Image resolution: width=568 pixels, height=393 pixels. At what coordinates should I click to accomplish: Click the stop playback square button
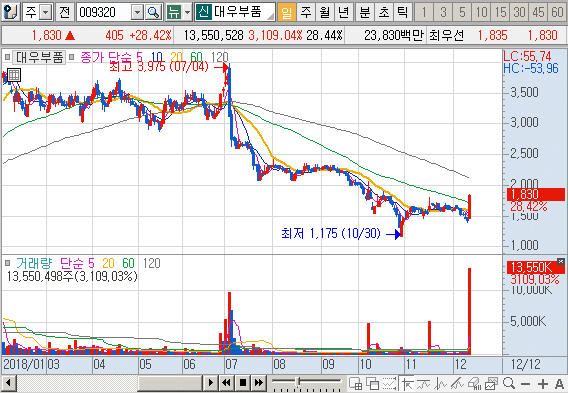pyautogui.click(x=243, y=383)
